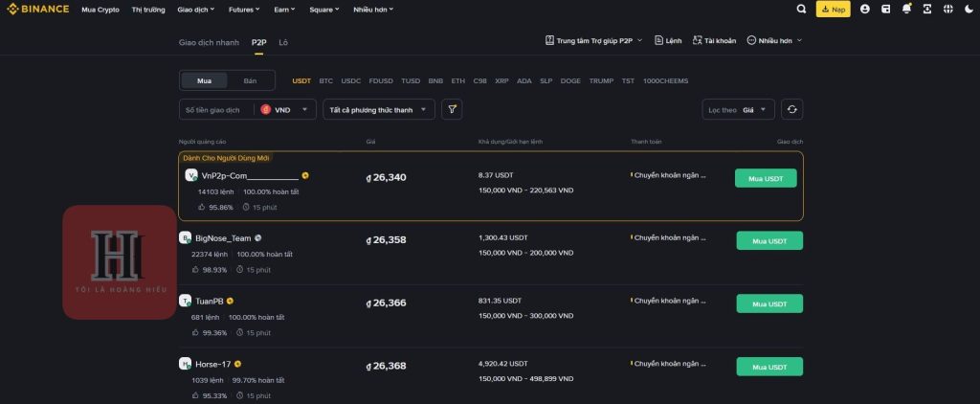
Task: Click Mua USDT for VnP2p-Com
Action: (x=766, y=178)
